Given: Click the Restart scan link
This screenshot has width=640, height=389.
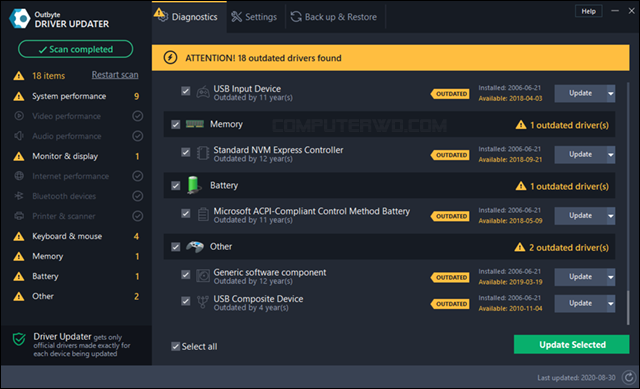Looking at the screenshot, I should tap(115, 75).
